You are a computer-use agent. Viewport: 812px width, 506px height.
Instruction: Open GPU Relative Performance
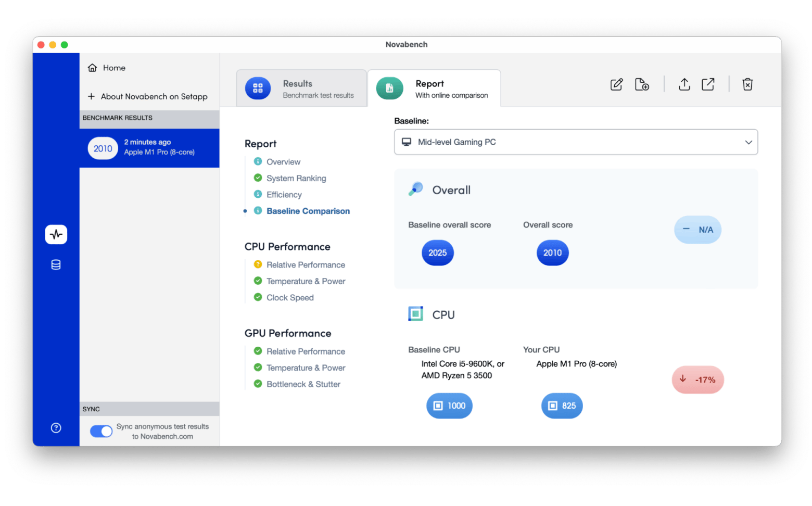pos(306,351)
